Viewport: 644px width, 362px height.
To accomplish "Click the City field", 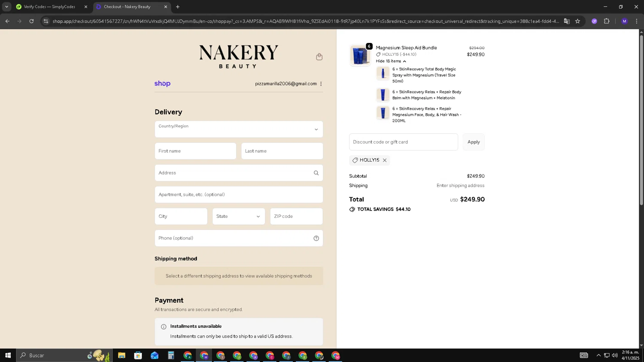I will pos(181,216).
